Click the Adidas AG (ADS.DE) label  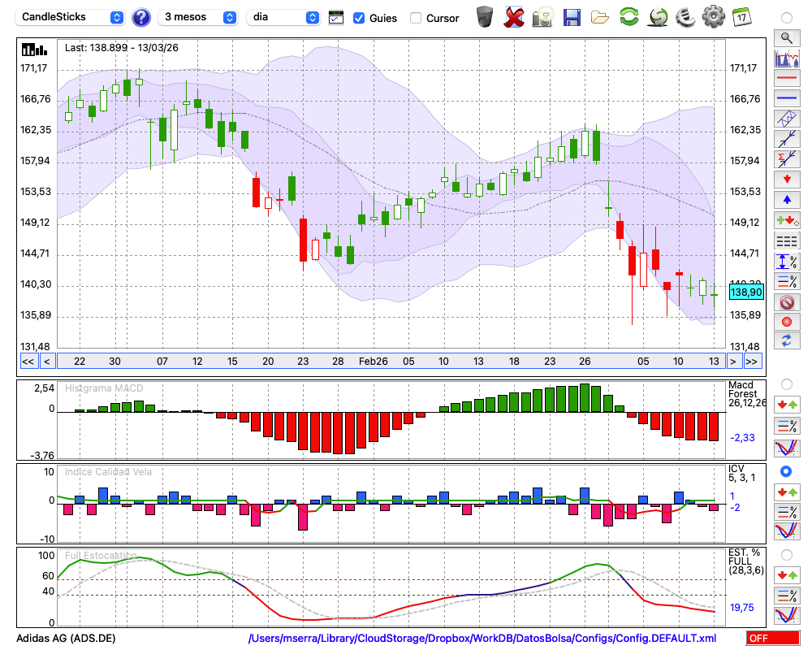click(66, 638)
